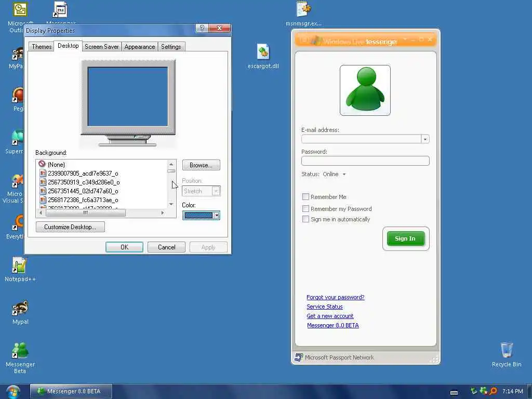Viewport: 532px width, 399px height.
Task: Switch to the Settings tab
Action: [x=171, y=46]
